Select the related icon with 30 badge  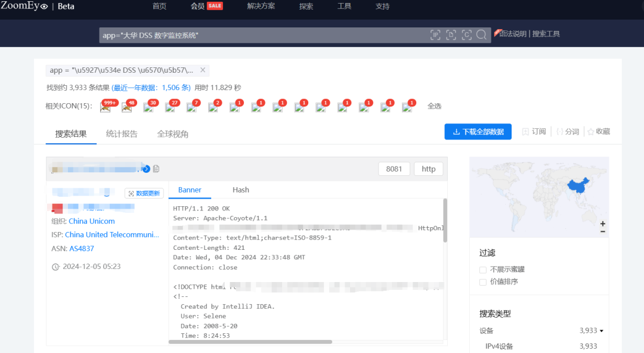[148, 108]
